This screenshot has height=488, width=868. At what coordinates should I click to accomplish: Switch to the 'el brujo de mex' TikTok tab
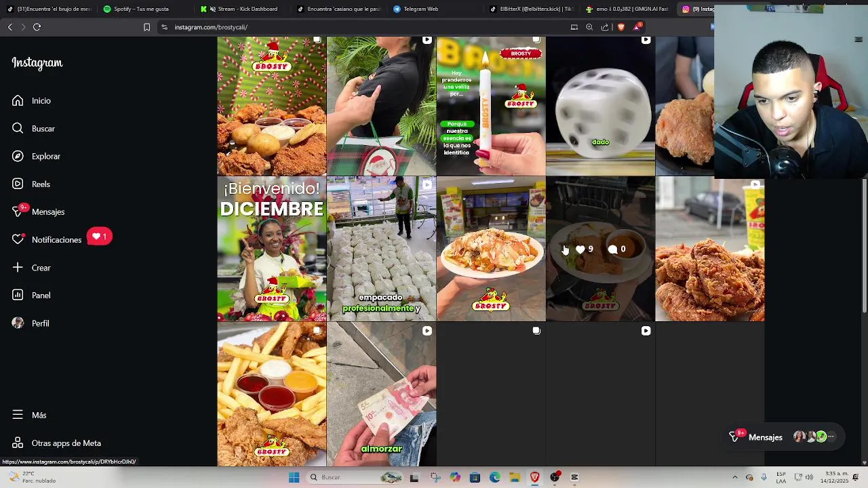pos(49,9)
